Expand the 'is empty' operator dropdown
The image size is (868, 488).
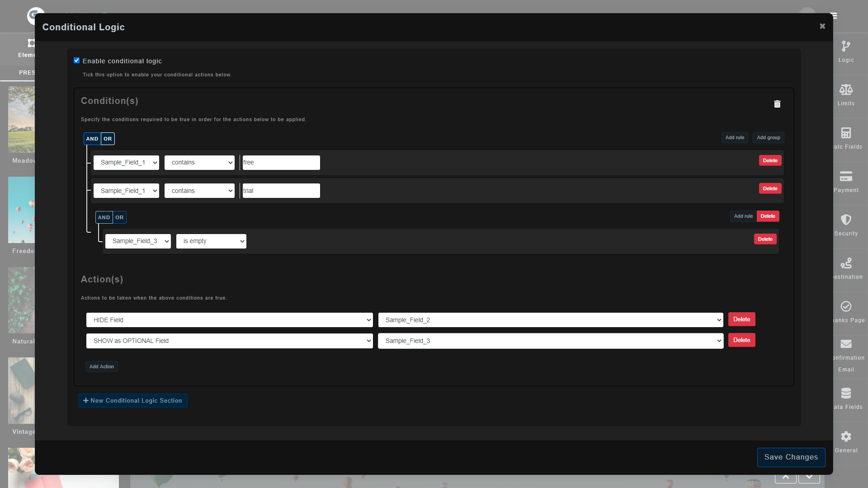[211, 241]
